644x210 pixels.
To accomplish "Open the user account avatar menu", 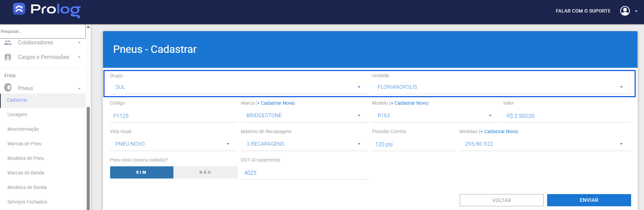I will tap(625, 11).
